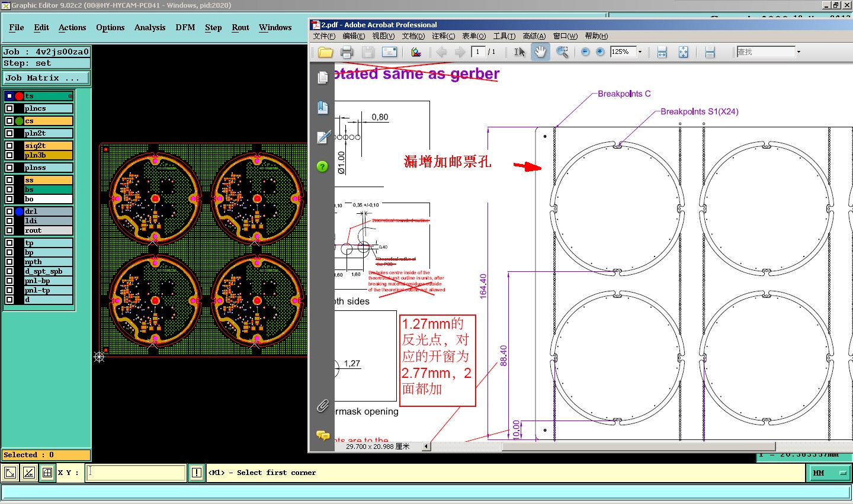Click the page layout icon beside search

coord(710,52)
